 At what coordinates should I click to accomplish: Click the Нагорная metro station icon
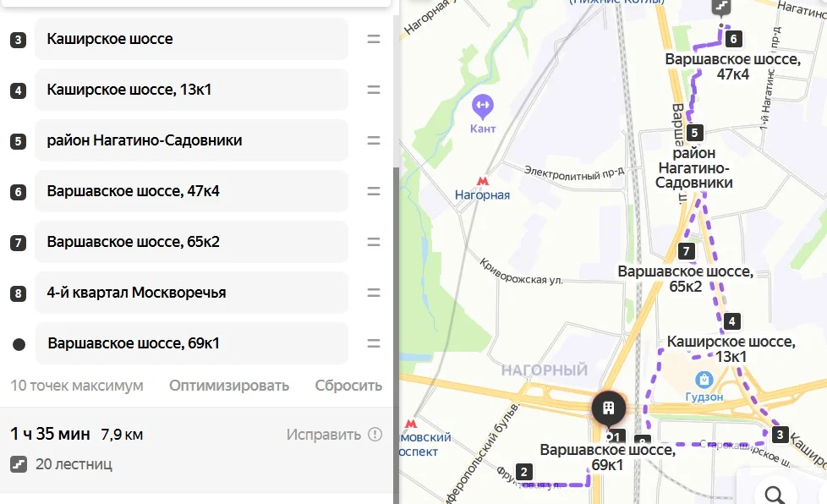click(x=482, y=181)
